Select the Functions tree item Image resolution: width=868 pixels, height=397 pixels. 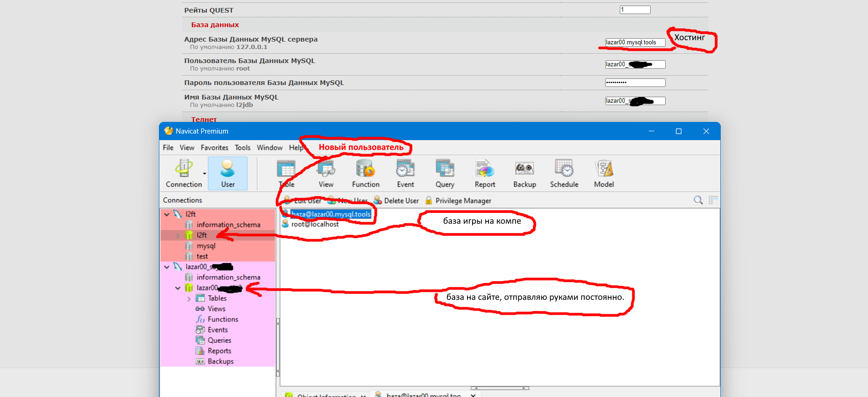tap(223, 319)
